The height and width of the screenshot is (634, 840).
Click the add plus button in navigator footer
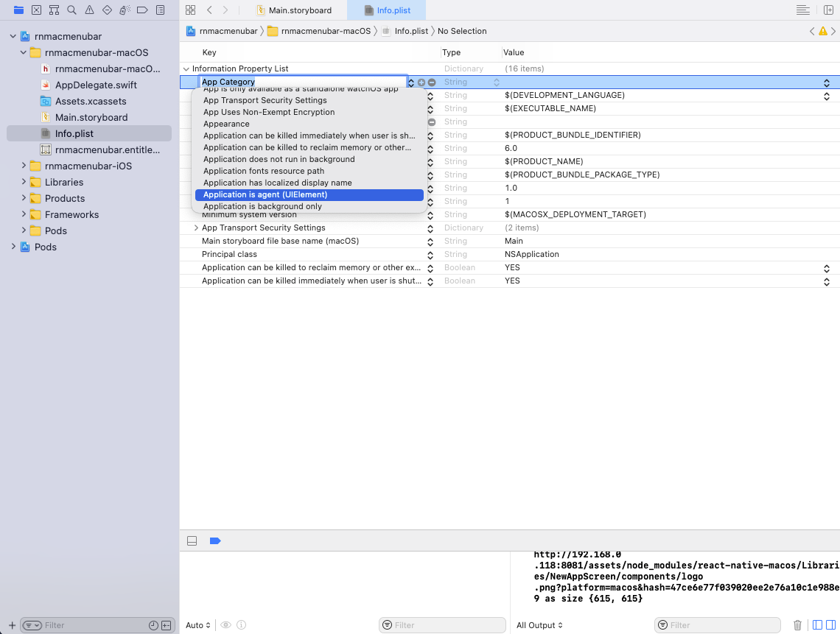12,625
